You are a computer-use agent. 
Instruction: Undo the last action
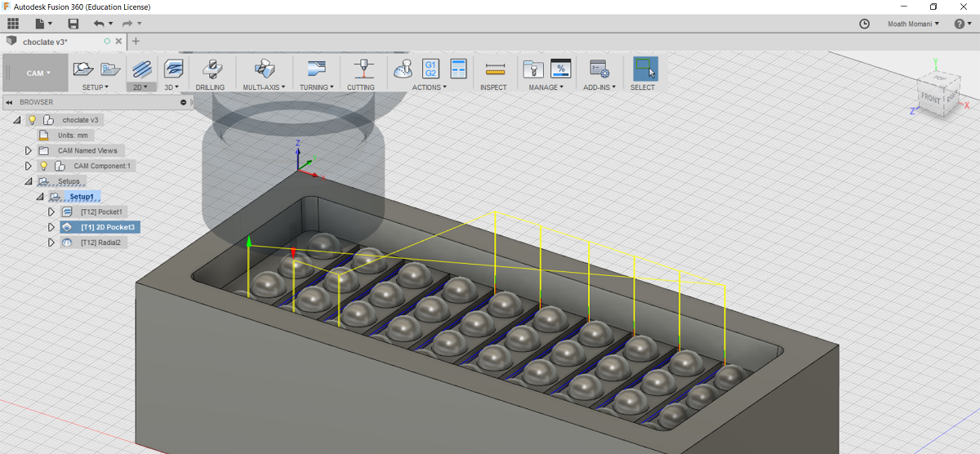tap(99, 24)
